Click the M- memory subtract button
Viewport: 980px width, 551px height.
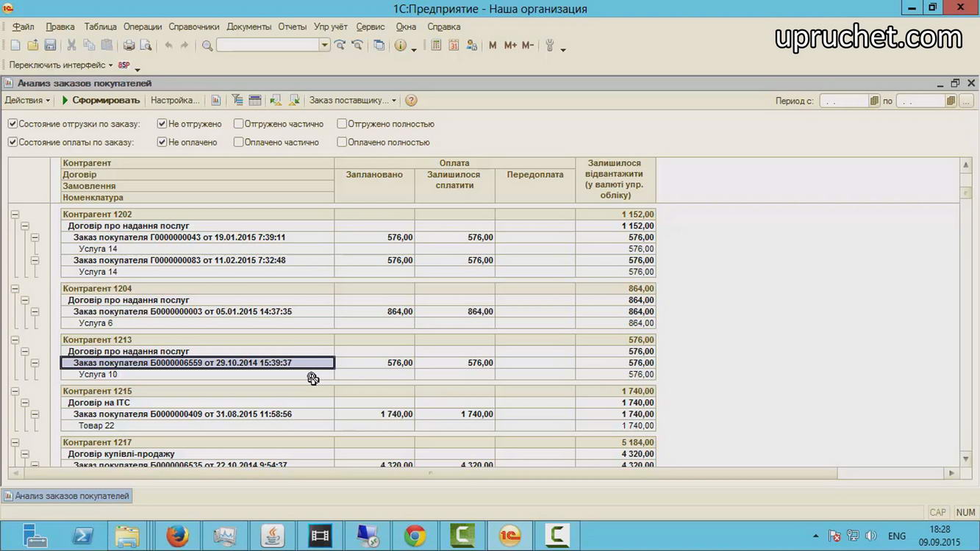528,46
